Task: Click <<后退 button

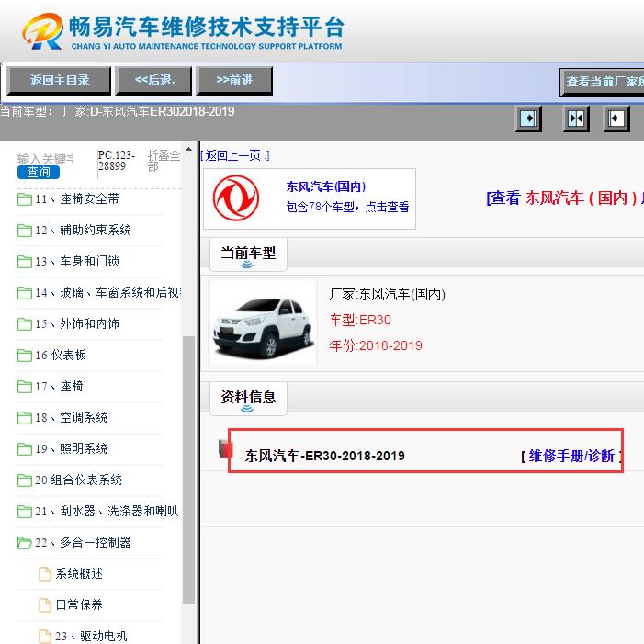Action: 154,81
